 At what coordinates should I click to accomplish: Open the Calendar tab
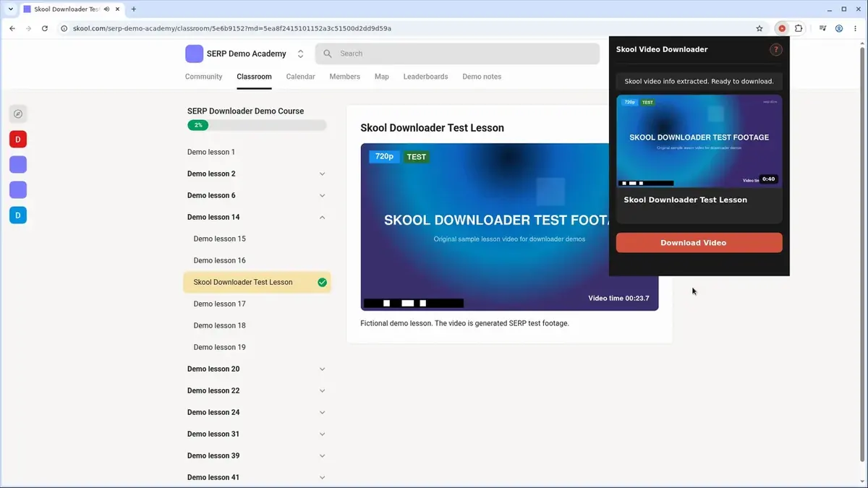[300, 77]
